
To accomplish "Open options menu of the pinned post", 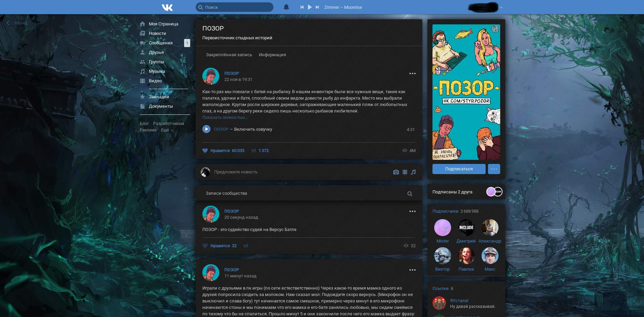I will click(x=412, y=73).
